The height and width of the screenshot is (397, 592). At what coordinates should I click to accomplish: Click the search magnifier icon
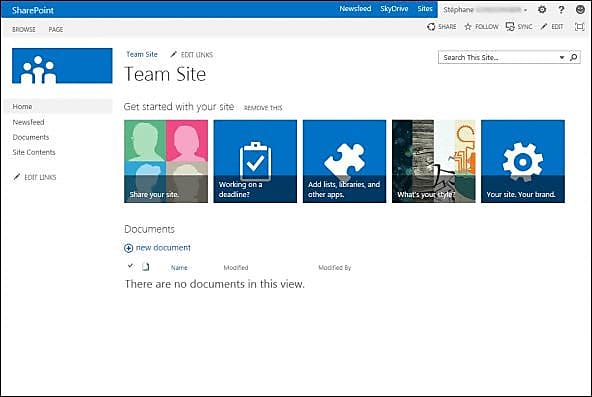pos(574,57)
